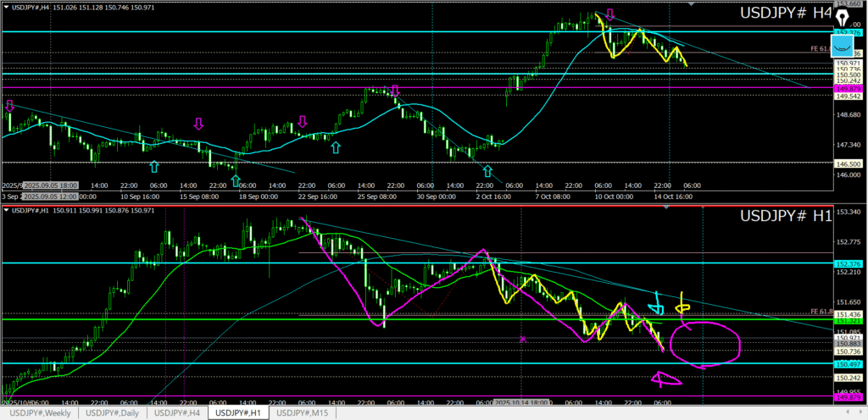Click the magenta down arrow at the H4 chart peak
Screen dimensions: 868x420
(x=609, y=15)
